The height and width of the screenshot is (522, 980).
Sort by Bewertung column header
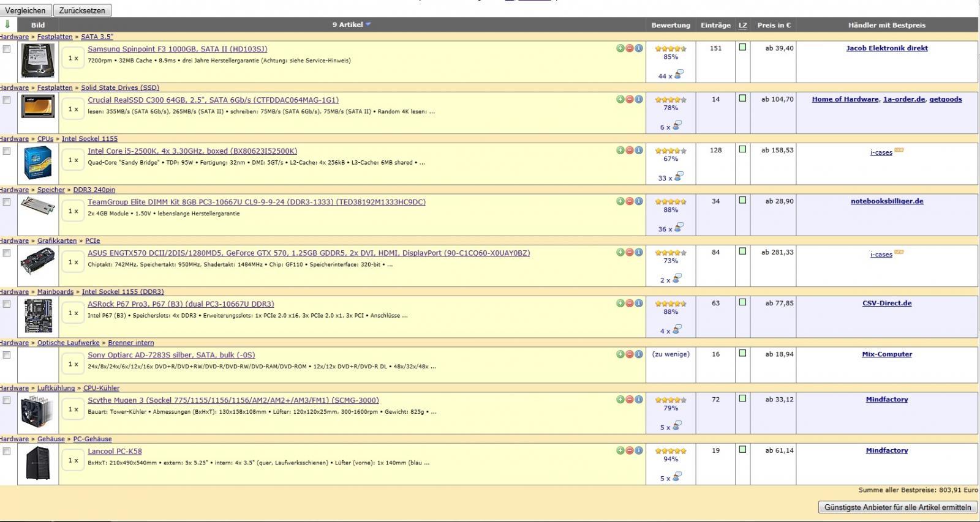671,25
